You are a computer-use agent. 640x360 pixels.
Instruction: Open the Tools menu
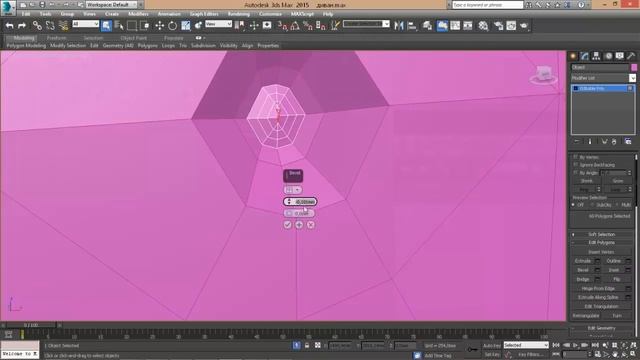click(x=45, y=14)
